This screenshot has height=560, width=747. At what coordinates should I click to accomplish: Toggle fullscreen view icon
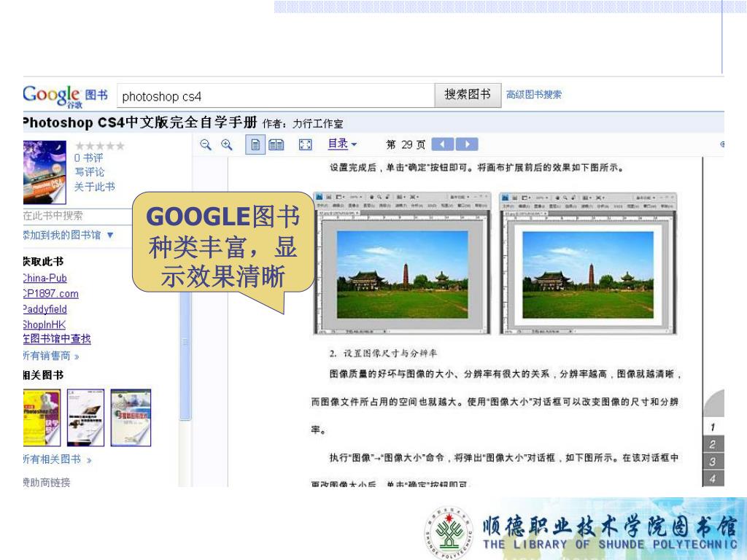click(305, 145)
